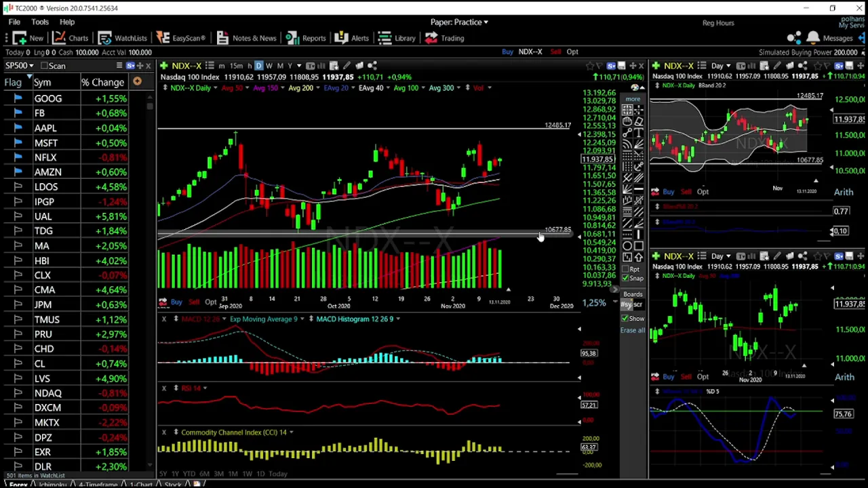Switch to the 1-Chart layout tab
This screenshot has width=868, height=488.
click(x=141, y=485)
